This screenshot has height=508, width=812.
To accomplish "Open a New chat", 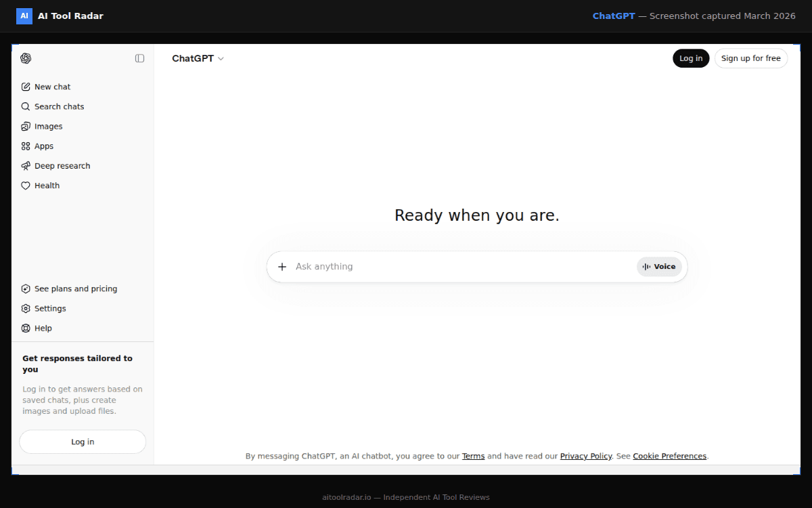I will coord(52,86).
